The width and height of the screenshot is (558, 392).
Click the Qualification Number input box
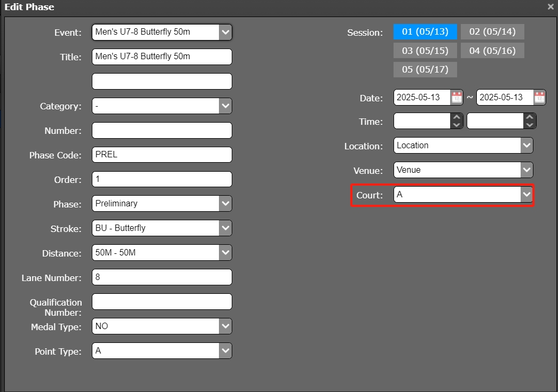162,302
